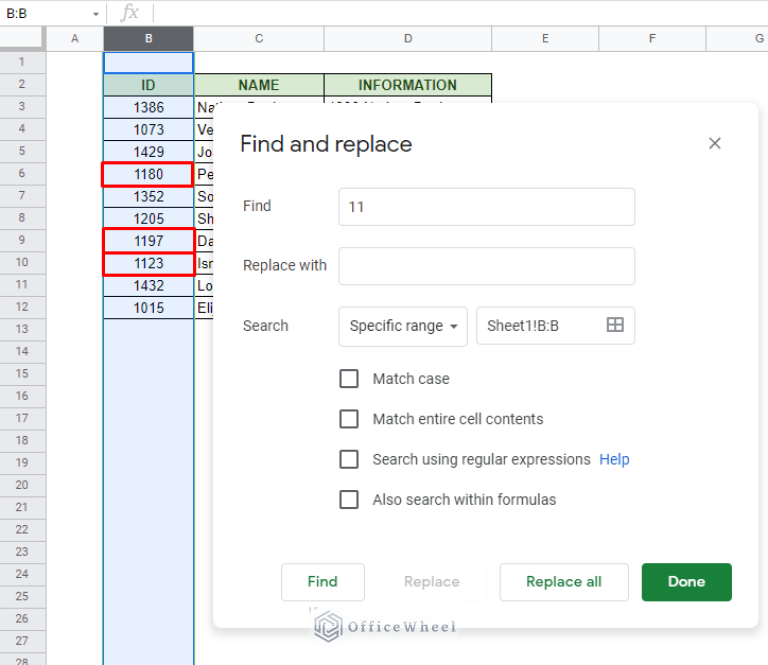Select row 13 header
The width and height of the screenshot is (768, 665).
click(x=22, y=329)
